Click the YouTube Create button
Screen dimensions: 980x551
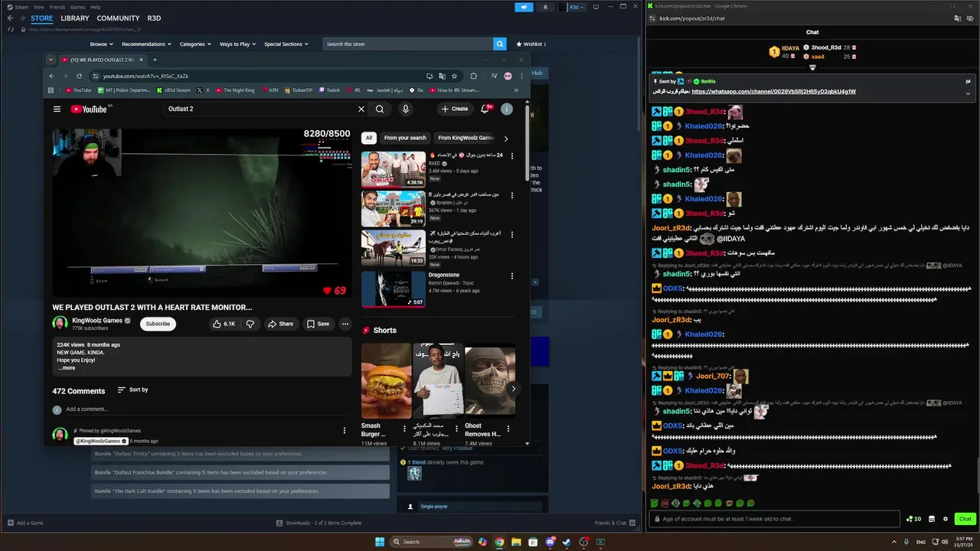pos(454,109)
